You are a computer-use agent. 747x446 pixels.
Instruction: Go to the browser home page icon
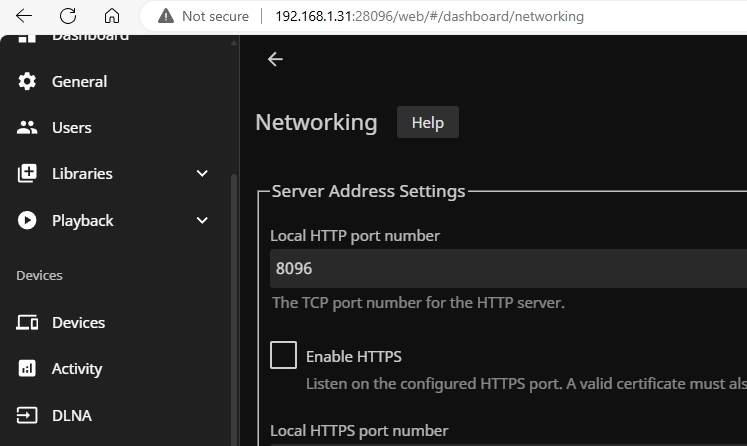[x=112, y=16]
